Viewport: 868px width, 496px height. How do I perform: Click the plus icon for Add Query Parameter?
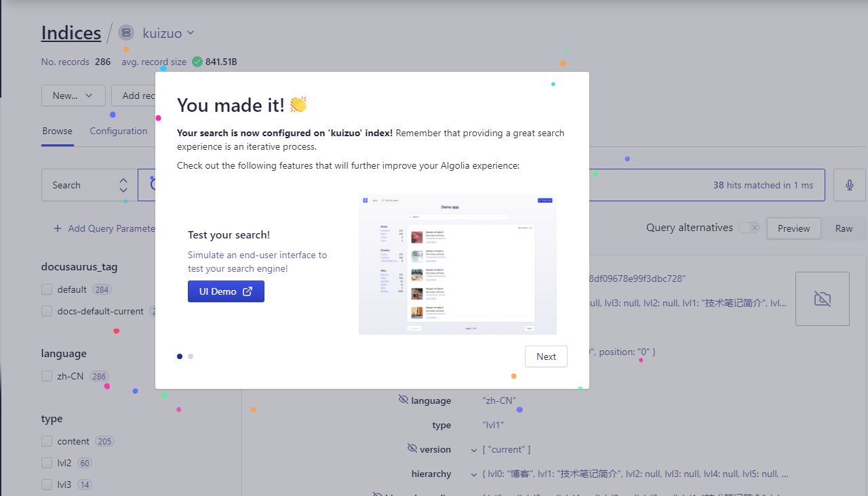click(x=58, y=228)
